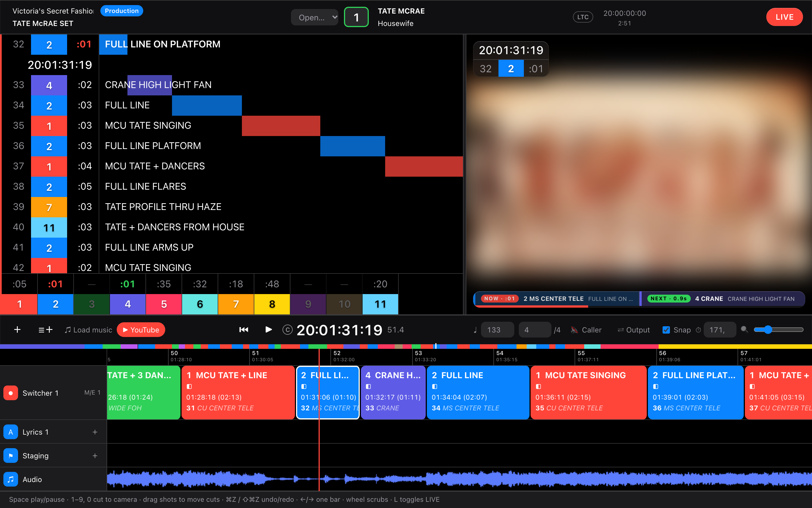Click the play button

click(268, 329)
